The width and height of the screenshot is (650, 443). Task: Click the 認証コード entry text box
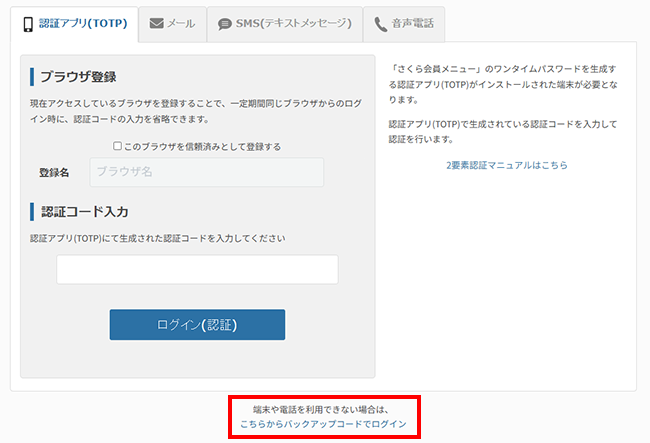pyautogui.click(x=197, y=269)
